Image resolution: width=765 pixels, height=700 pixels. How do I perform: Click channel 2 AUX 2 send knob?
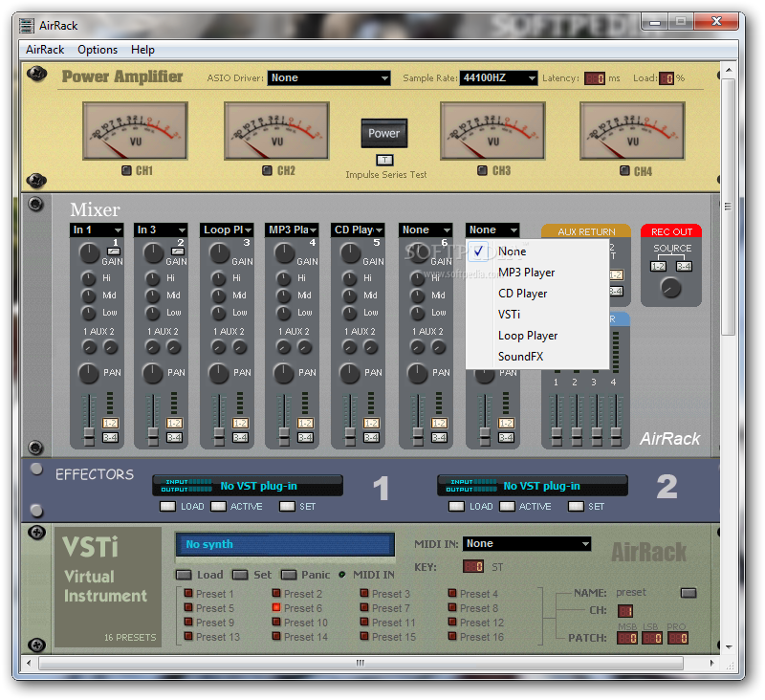[174, 347]
